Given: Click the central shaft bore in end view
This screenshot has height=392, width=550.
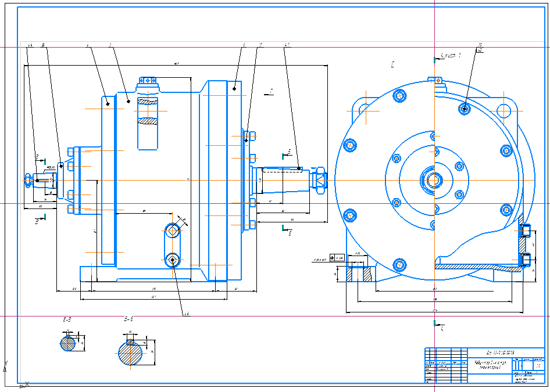Looking at the screenshot, I should point(434,180).
